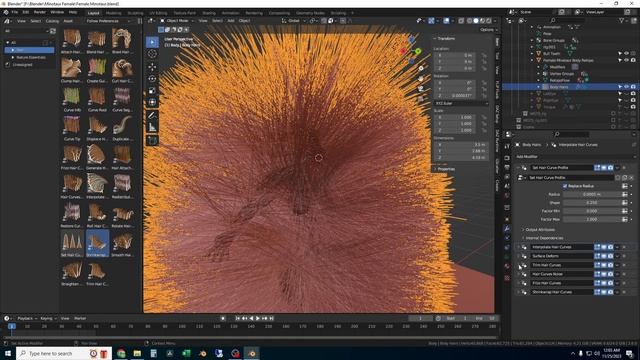Toggle viewport visibility of Body Hairs in outliner
This screenshot has width=640, height=360.
627,87
